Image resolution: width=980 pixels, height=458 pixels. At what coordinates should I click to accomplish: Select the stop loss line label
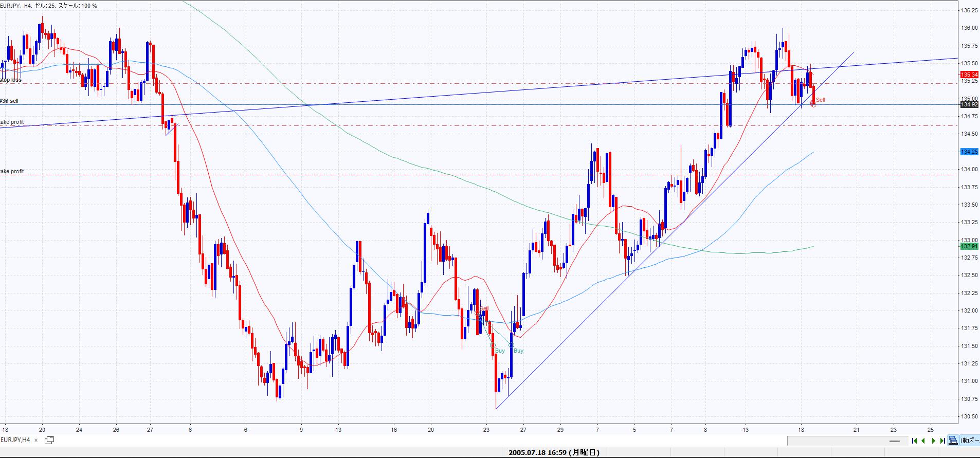point(11,80)
